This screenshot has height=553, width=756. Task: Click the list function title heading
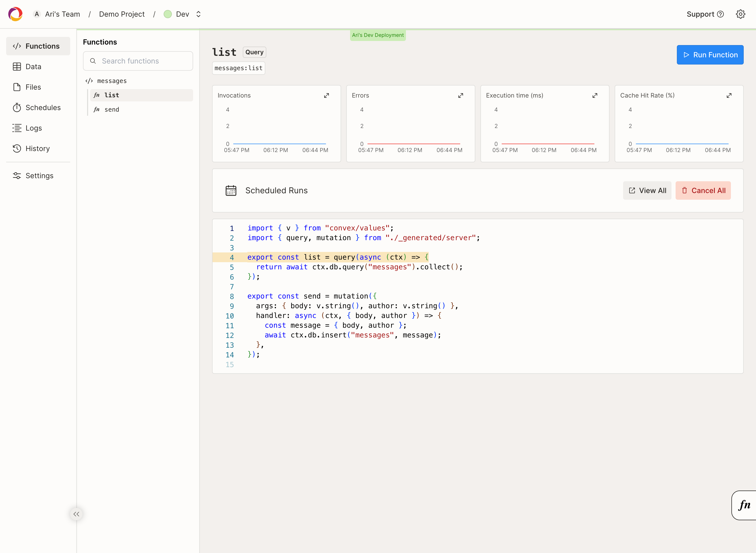(x=224, y=52)
